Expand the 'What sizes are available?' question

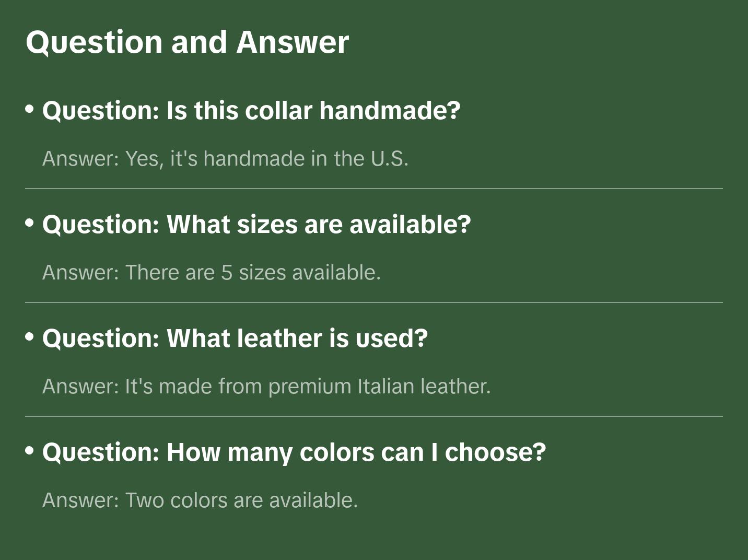click(256, 224)
